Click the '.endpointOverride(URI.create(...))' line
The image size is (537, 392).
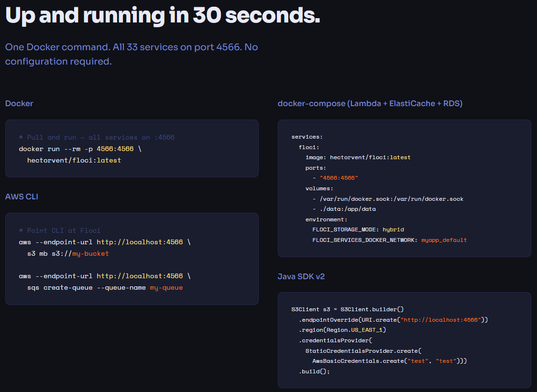393,320
